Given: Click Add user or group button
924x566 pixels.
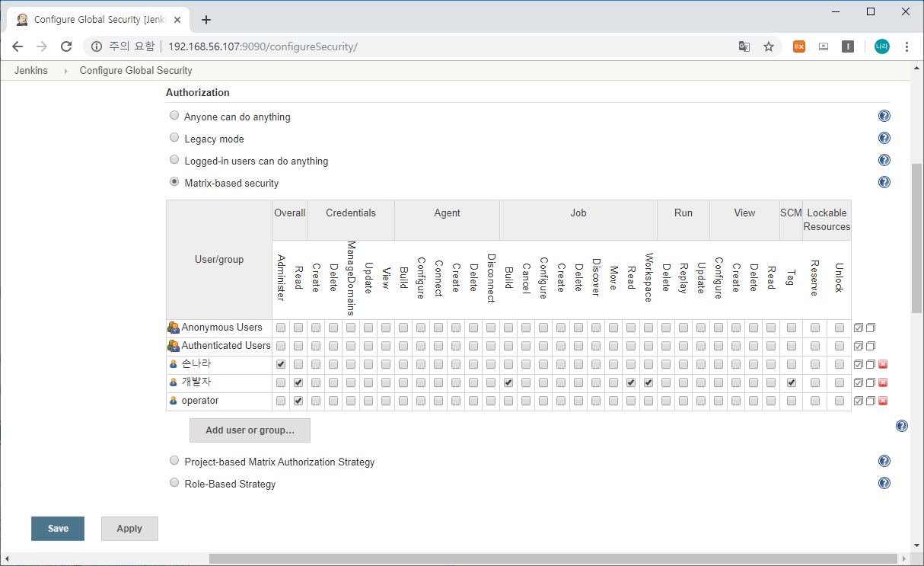Looking at the screenshot, I should point(250,430).
